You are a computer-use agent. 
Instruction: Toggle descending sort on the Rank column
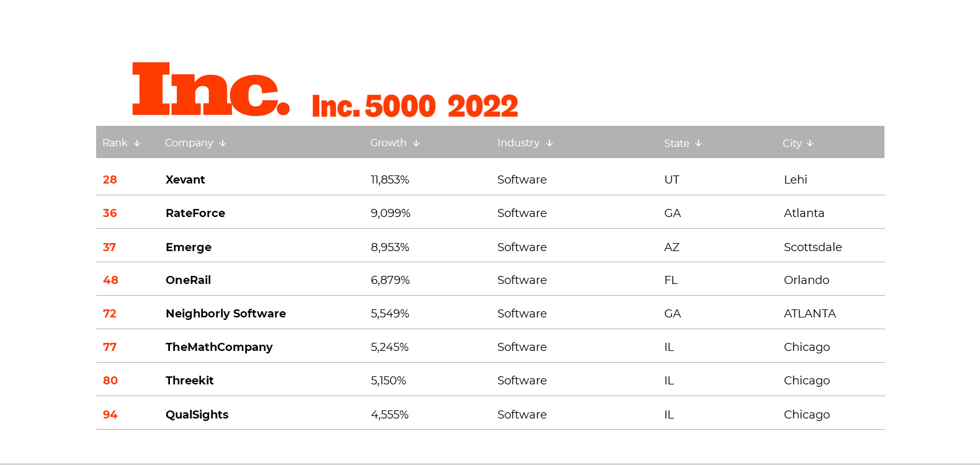(137, 143)
